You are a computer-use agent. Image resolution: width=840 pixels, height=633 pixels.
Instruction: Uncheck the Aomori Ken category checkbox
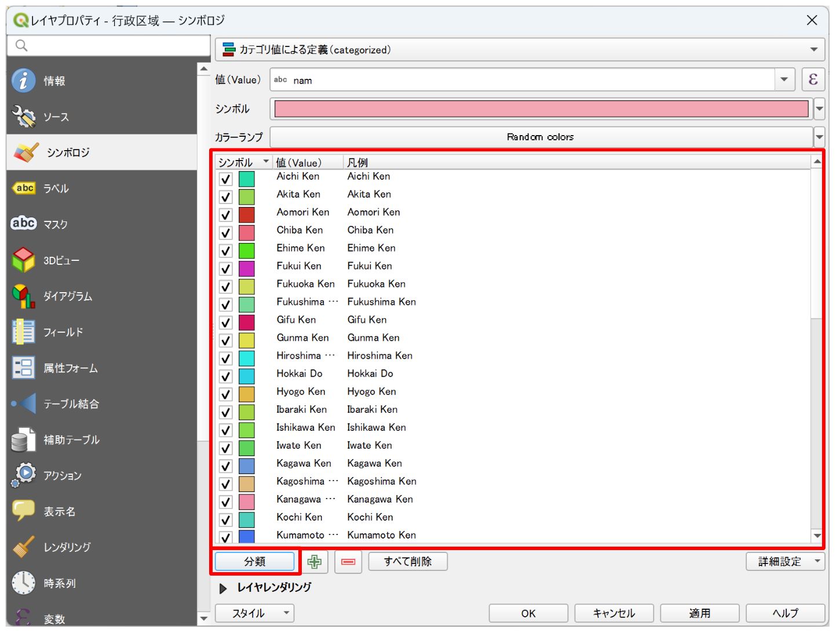tap(226, 215)
